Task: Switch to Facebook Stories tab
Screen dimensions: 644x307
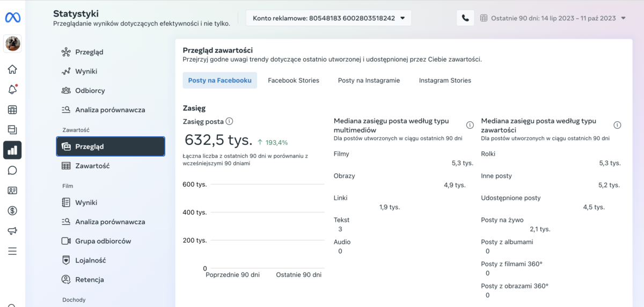Action: pos(294,81)
